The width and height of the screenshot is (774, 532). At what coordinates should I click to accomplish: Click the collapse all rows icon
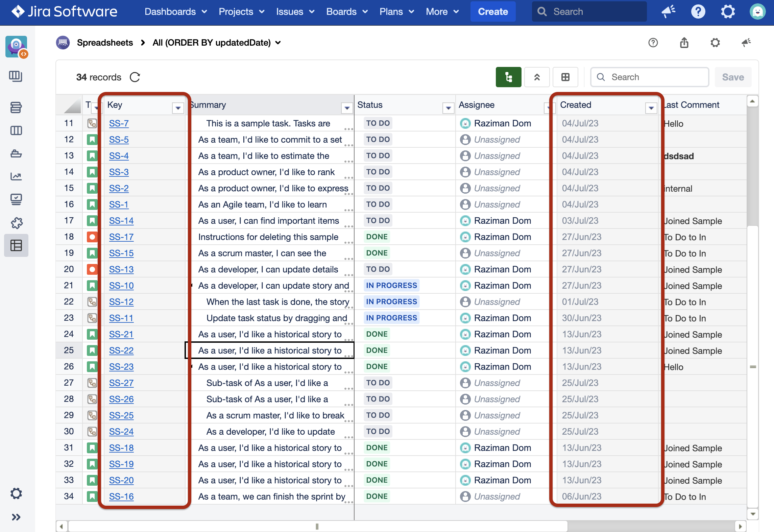537,77
